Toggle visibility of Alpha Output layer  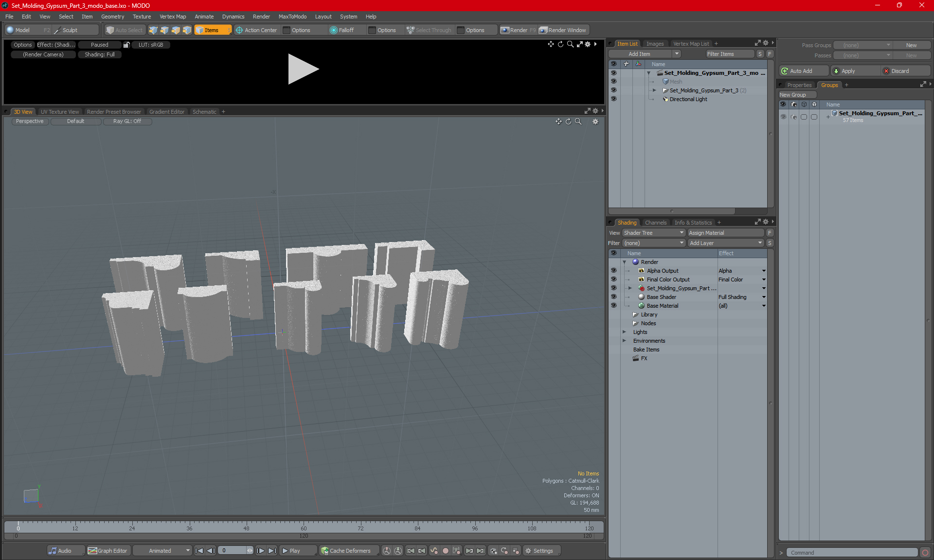click(613, 271)
